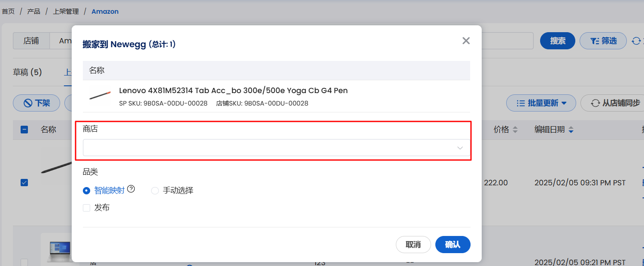
Task: Click the 取消 button
Action: [x=413, y=245]
